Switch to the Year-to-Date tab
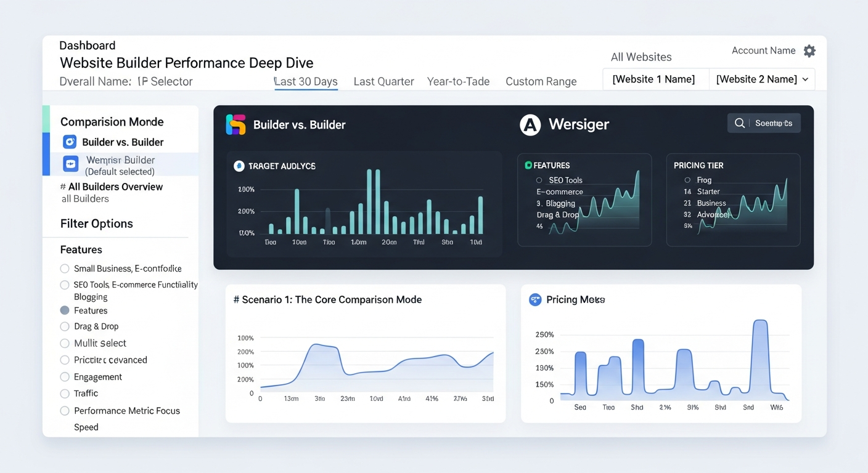The height and width of the screenshot is (473, 868). tap(459, 81)
